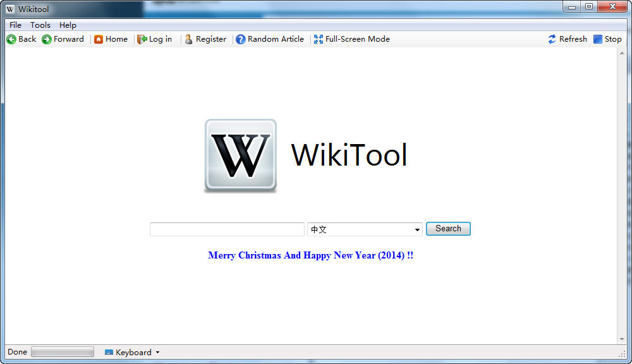The height and width of the screenshot is (364, 632).
Task: Click the Back navigation icon
Action: click(x=11, y=39)
